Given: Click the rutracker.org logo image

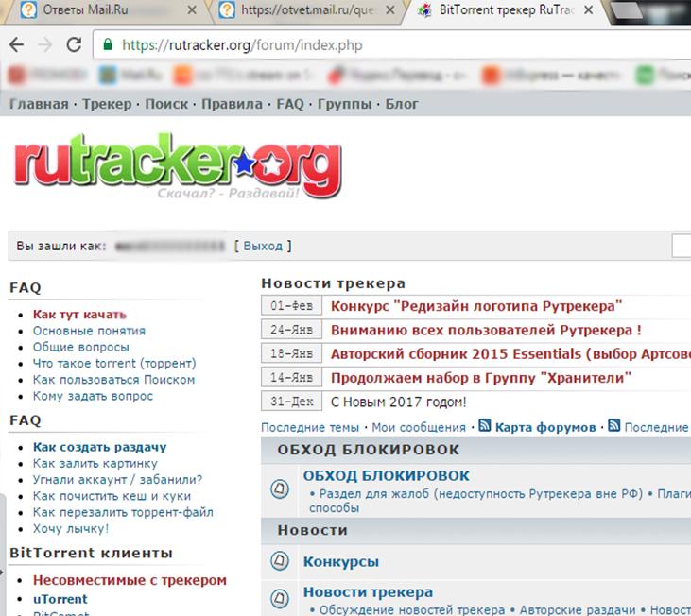Looking at the screenshot, I should point(178,166).
